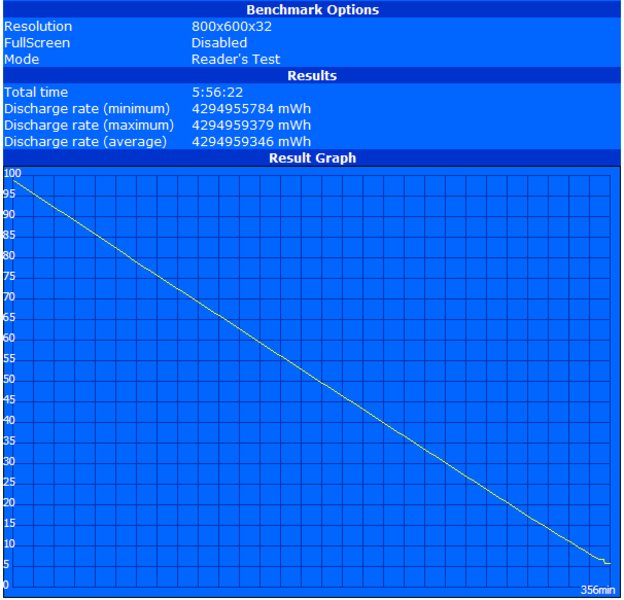This screenshot has height=600, width=624.
Task: Select the Resolution label
Action: (38, 27)
